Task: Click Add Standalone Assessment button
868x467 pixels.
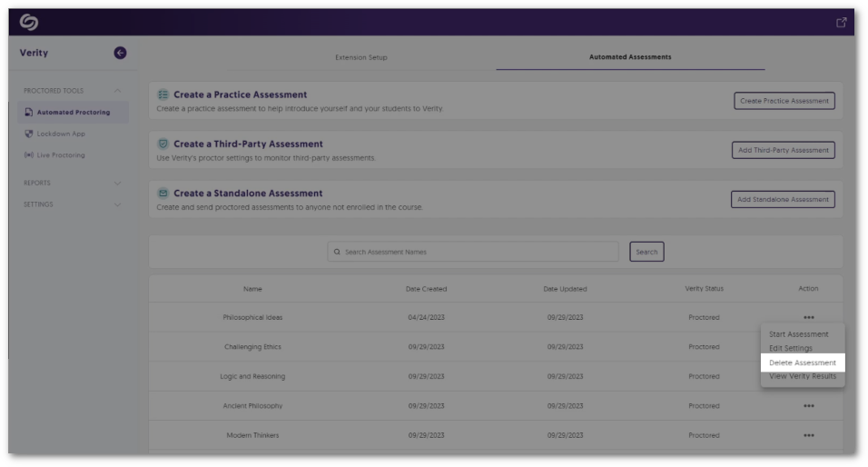Action: point(783,200)
